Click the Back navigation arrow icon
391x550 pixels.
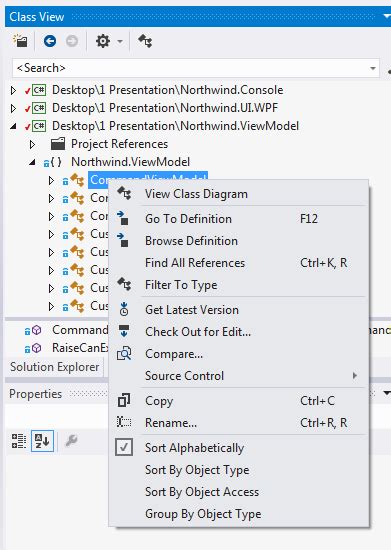(x=50, y=41)
